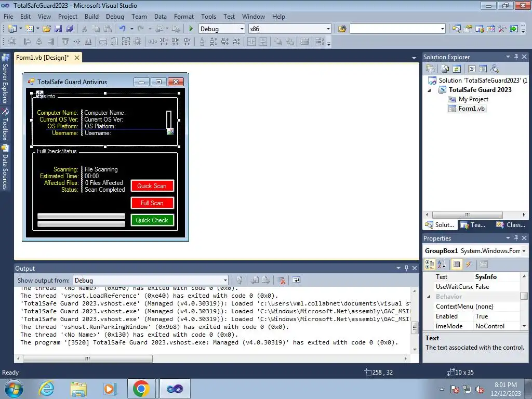Open the empty Find combo box dropdown

click(x=442, y=29)
